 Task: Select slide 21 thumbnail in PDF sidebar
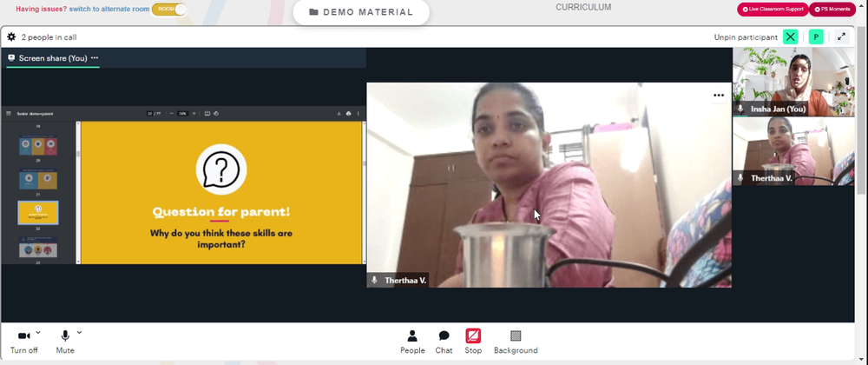(38, 179)
